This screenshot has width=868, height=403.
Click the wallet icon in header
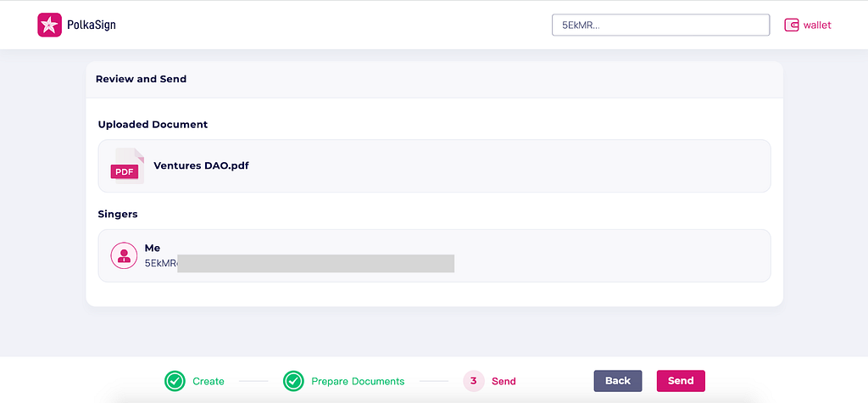(792, 25)
